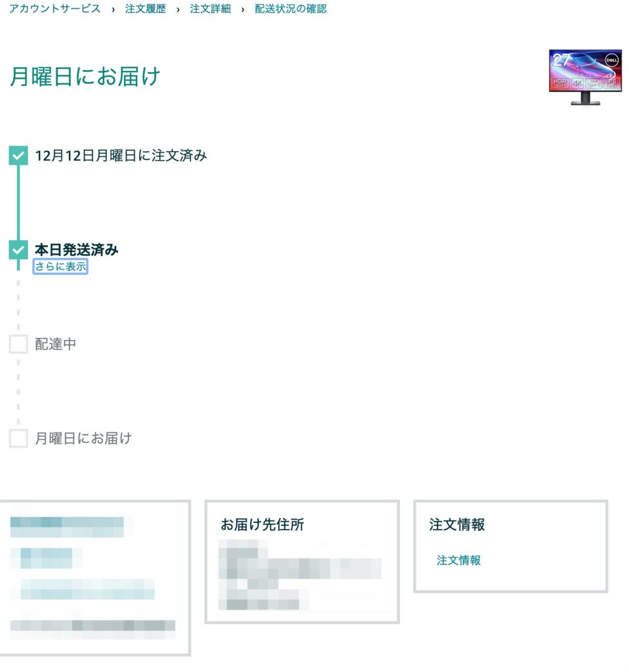The image size is (629, 672).
Task: Click the chevron before 配送状況の確認 breadcrumb
Action: pos(243,9)
